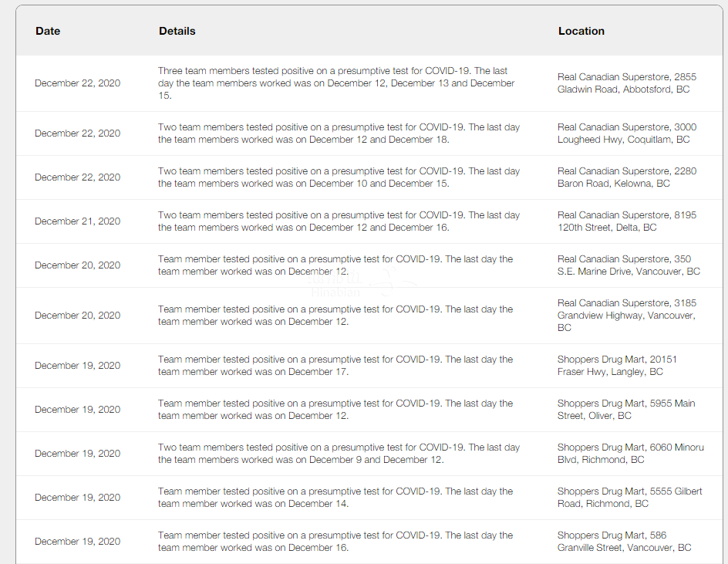Click the details text in the Granville Street row
The height and width of the screenshot is (564, 728).
pos(335,542)
